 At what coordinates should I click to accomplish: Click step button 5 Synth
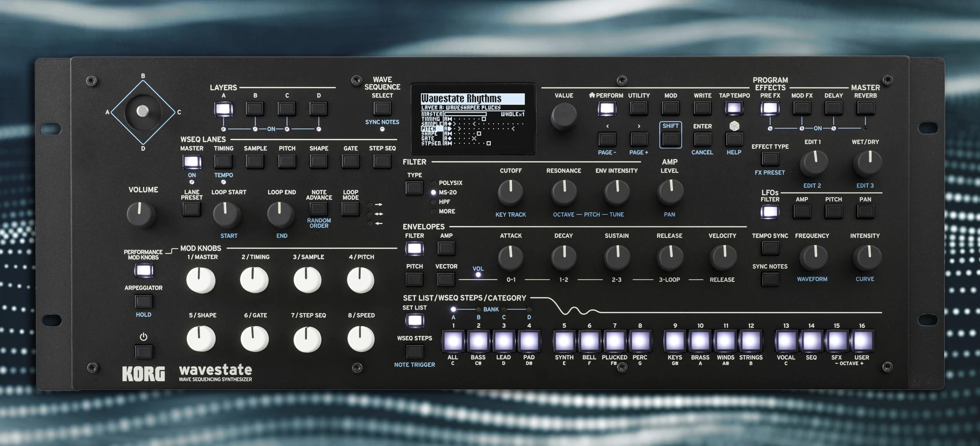pos(564,341)
